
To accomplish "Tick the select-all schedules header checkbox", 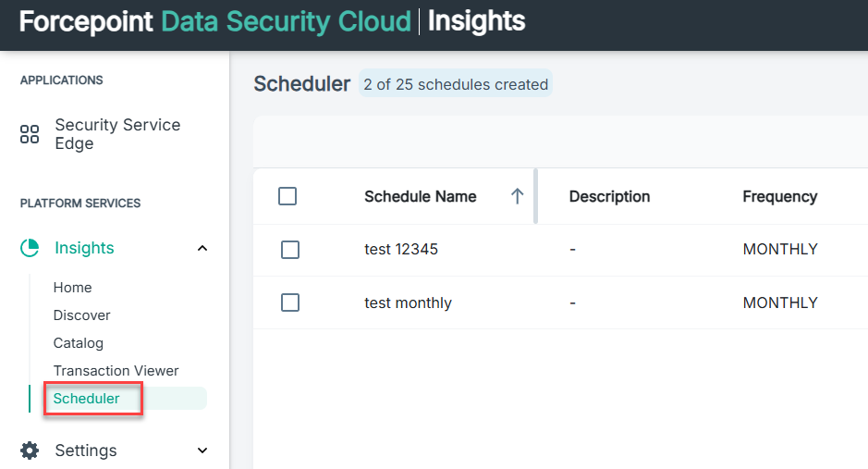I will [x=287, y=196].
